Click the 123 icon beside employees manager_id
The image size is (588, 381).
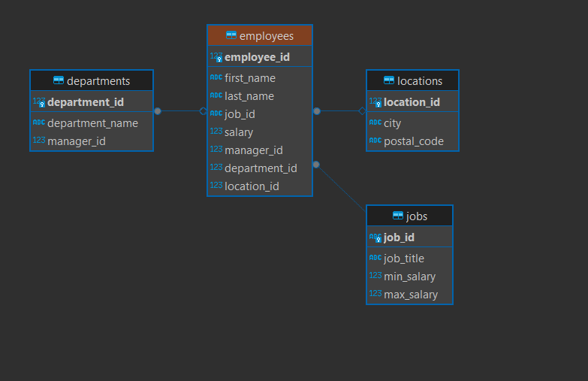pos(216,149)
